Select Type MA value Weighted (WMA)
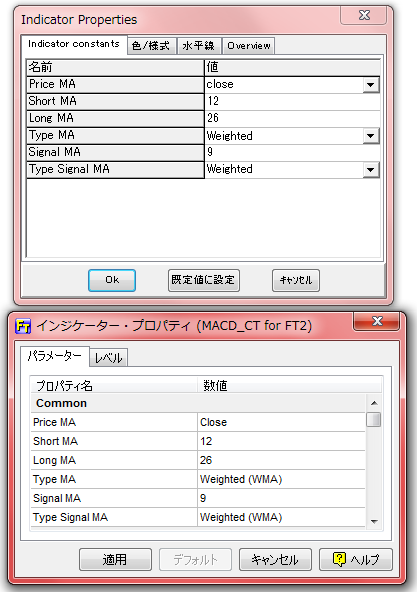Image resolution: width=417 pixels, height=592 pixels. pos(281,479)
